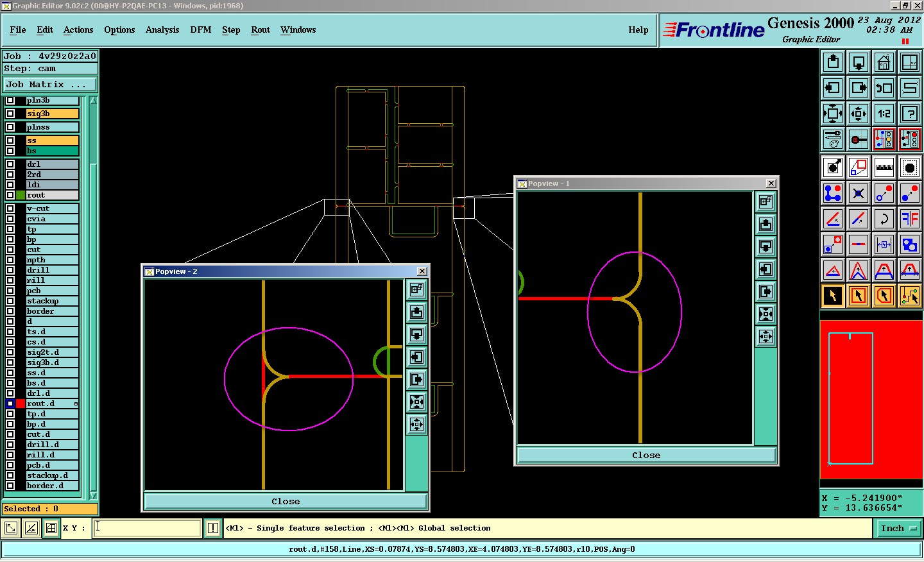Select the drill.d layer name
924x562 pixels.
(x=52, y=445)
